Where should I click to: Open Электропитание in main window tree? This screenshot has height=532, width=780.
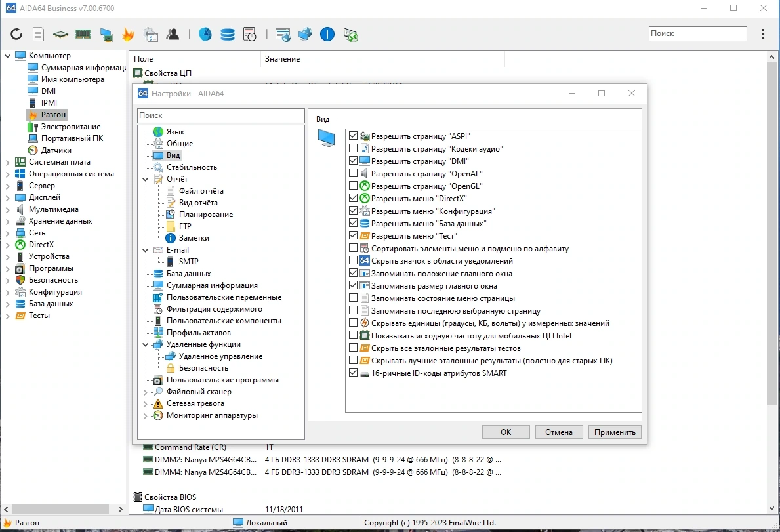[x=71, y=127]
